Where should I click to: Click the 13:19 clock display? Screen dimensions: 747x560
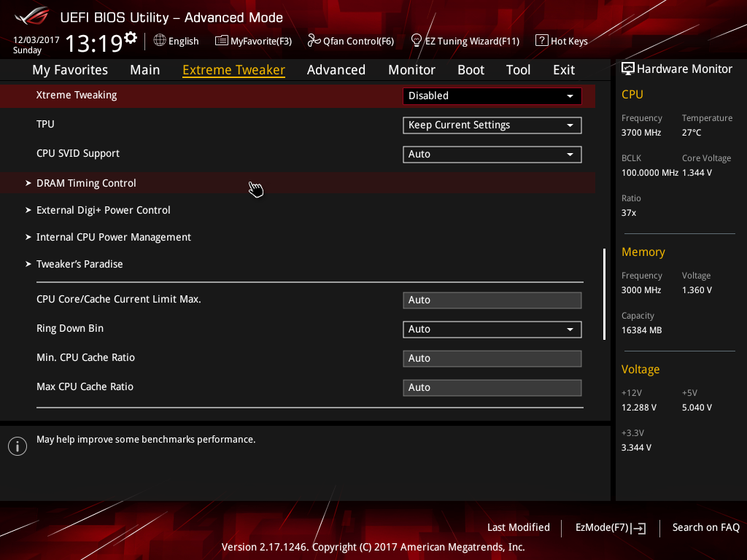click(x=94, y=43)
